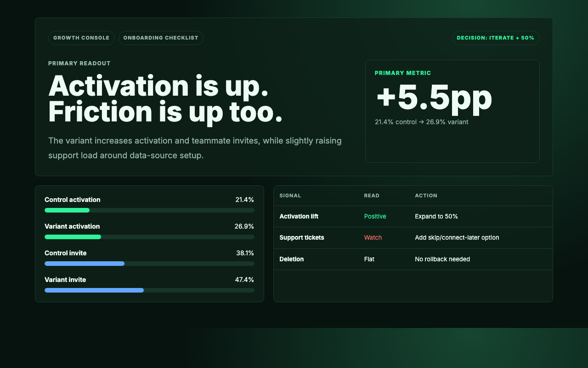
Task: Click the +5.5pp primary metric value
Action: (x=434, y=98)
